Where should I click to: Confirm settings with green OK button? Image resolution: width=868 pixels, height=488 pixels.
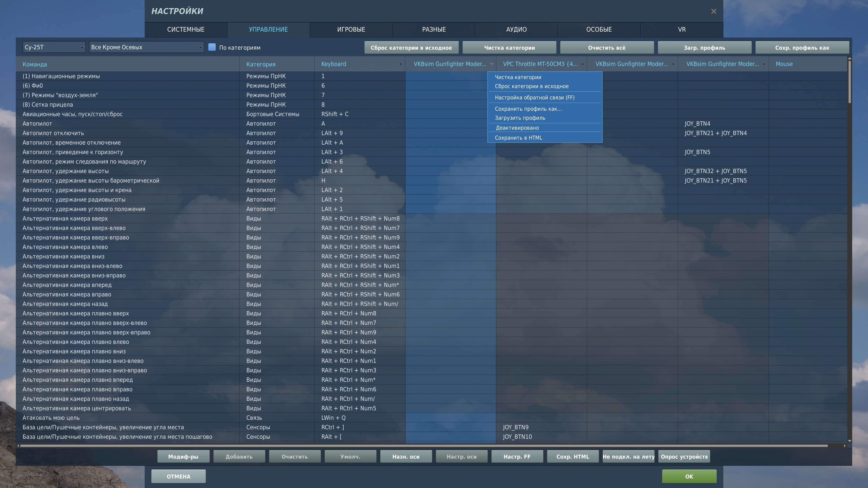[x=689, y=476]
